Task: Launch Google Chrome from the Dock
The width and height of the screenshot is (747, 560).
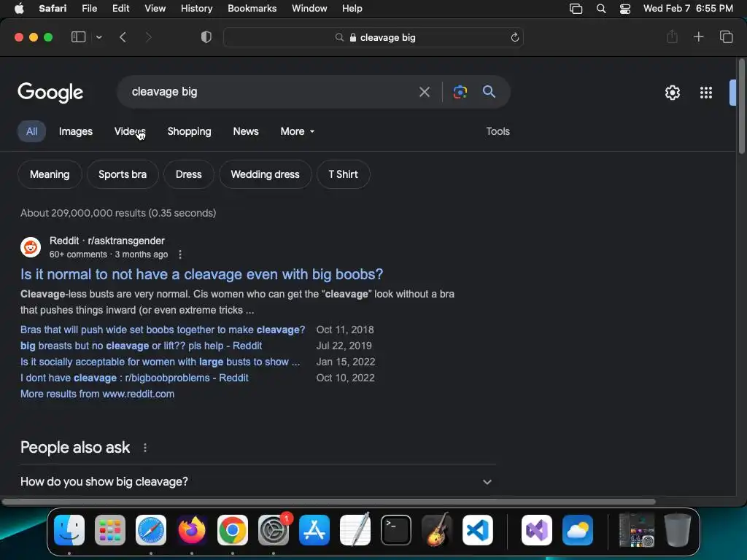Action: click(x=233, y=530)
